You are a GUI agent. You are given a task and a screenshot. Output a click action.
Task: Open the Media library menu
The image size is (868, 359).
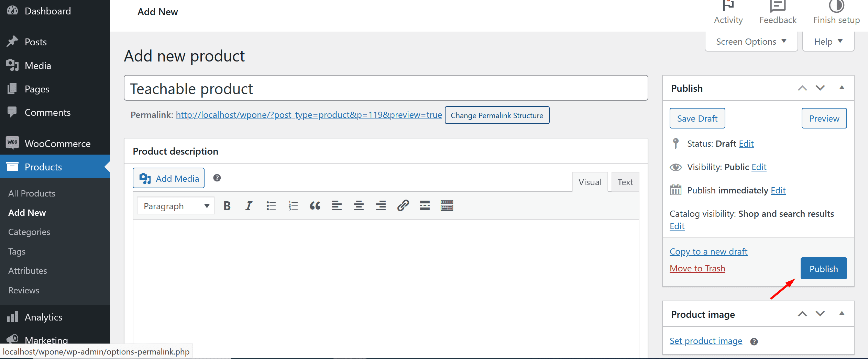tap(55, 65)
